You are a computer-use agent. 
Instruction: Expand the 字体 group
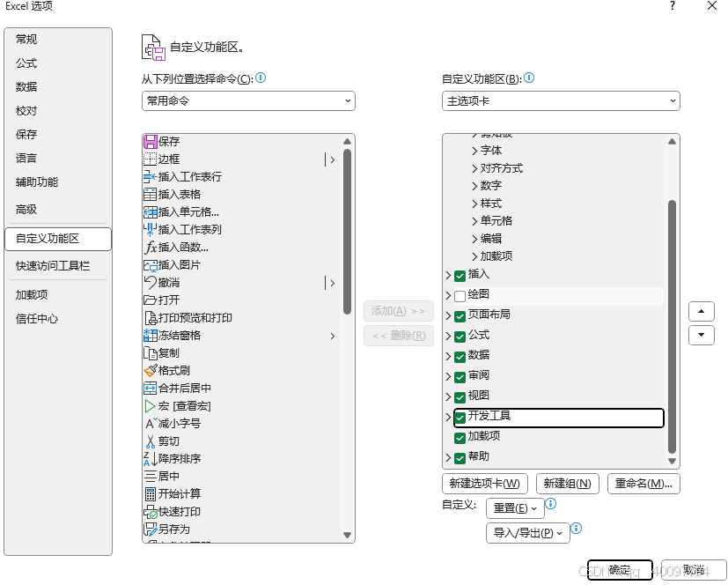coord(474,151)
